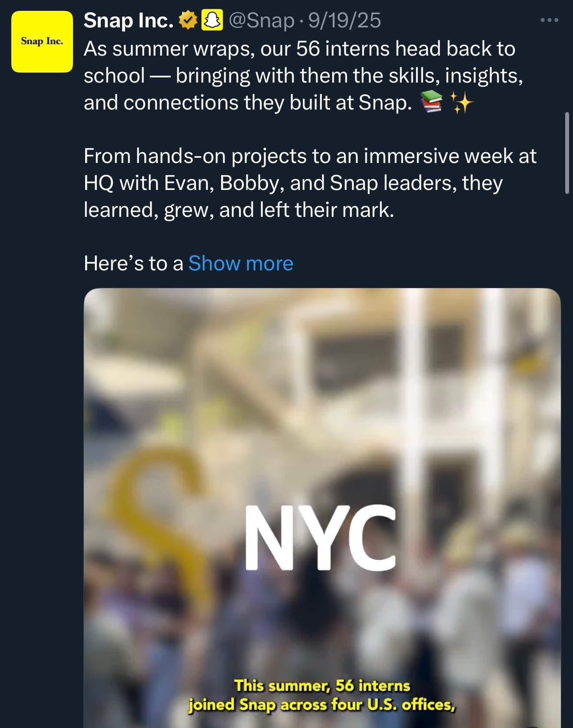Click the Snapchat ghost affiliation badge
This screenshot has height=728, width=573.
point(212,20)
